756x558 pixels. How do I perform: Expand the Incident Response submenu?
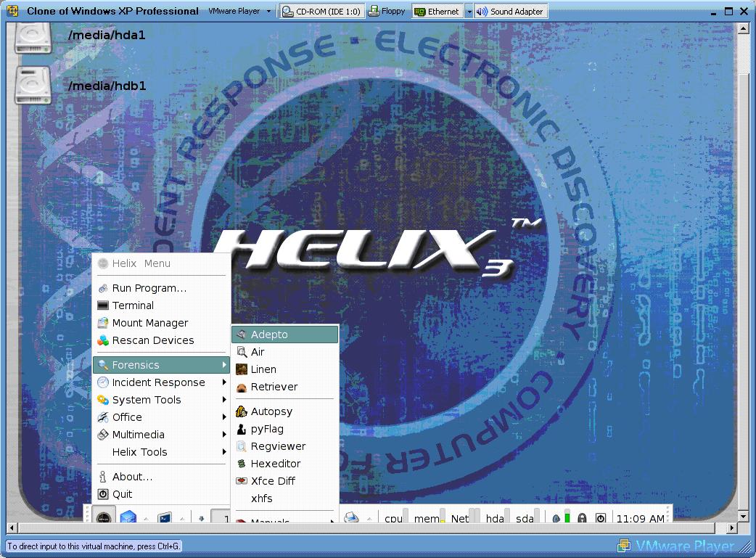pos(161,382)
